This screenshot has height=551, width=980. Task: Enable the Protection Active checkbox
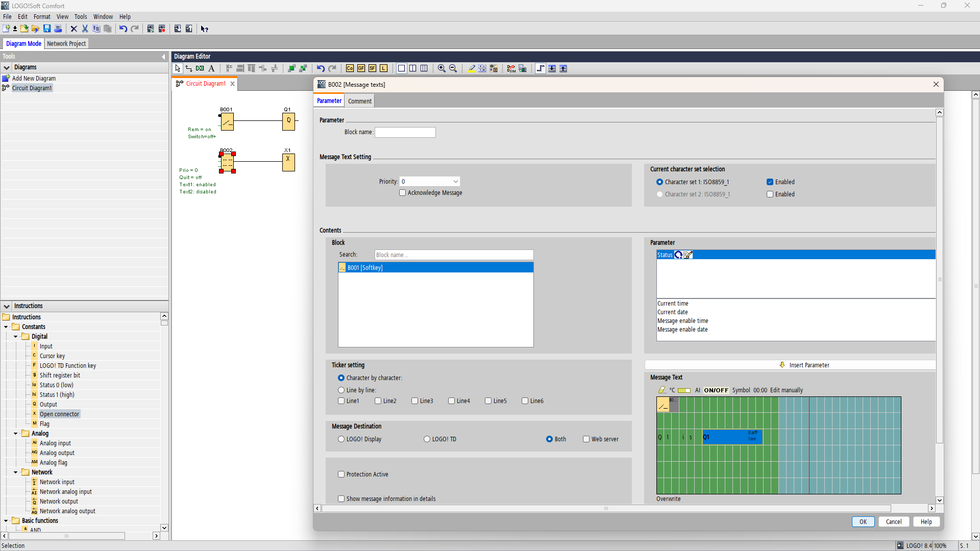click(341, 474)
